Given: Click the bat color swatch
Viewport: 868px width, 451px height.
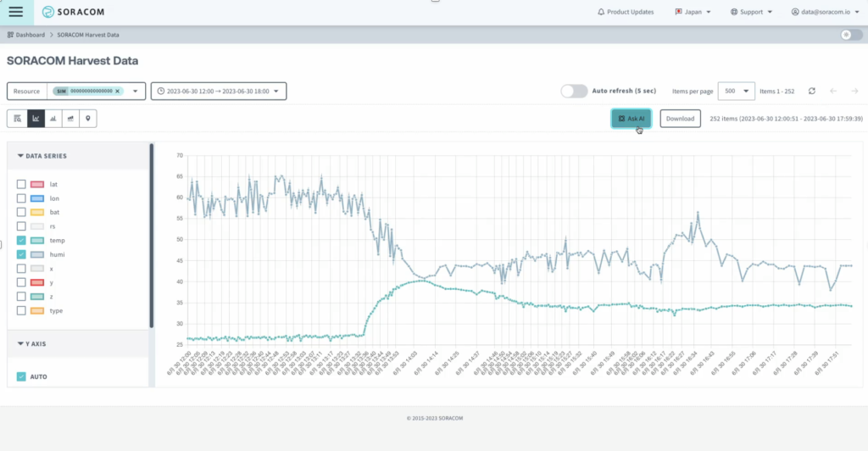Looking at the screenshot, I should pos(37,212).
